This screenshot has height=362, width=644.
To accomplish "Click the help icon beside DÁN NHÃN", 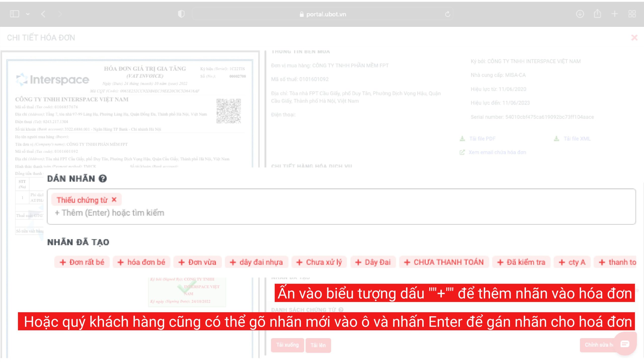I will click(103, 179).
